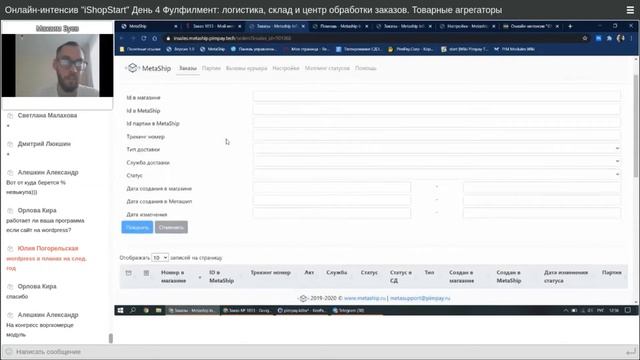Image resolution: width=640 pixels, height=360 pixels.
Task: Click the metasupport@pimpay.ru email link
Action: pos(420,298)
